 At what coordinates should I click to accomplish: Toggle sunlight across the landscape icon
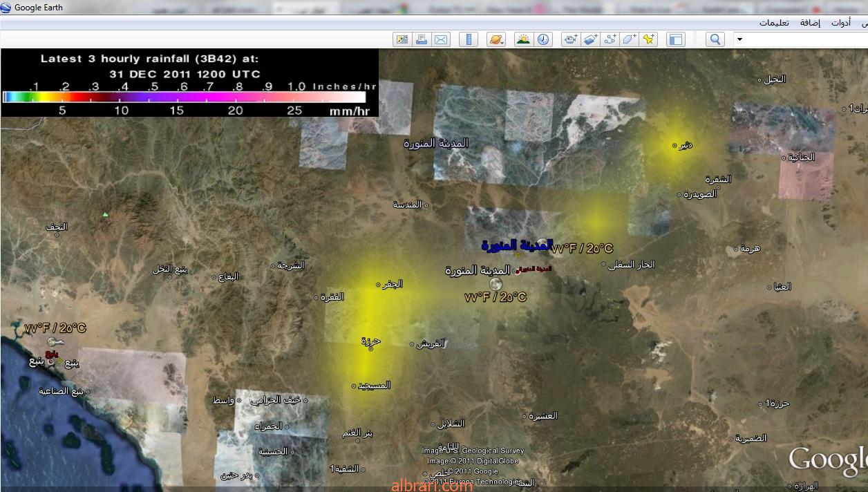pyautogui.click(x=524, y=39)
